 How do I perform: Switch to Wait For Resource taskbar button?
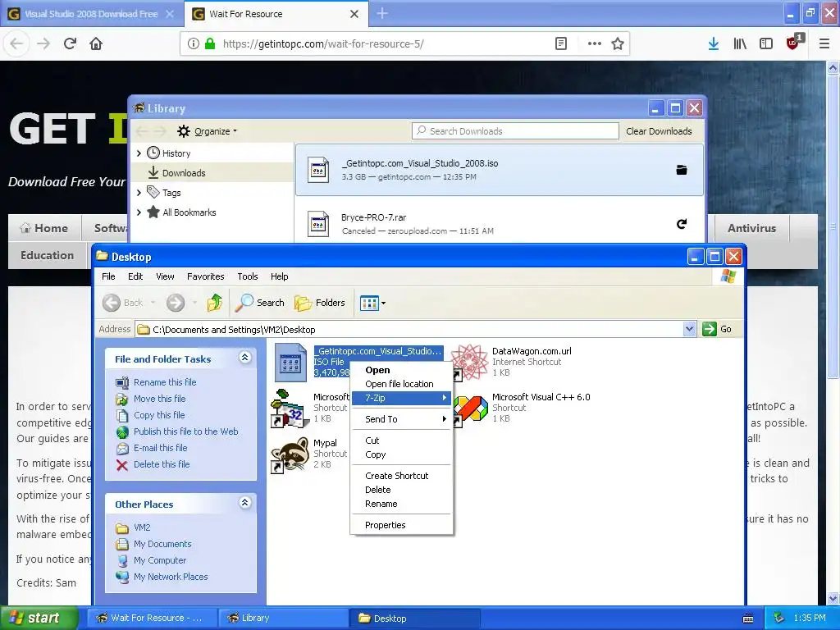point(152,618)
